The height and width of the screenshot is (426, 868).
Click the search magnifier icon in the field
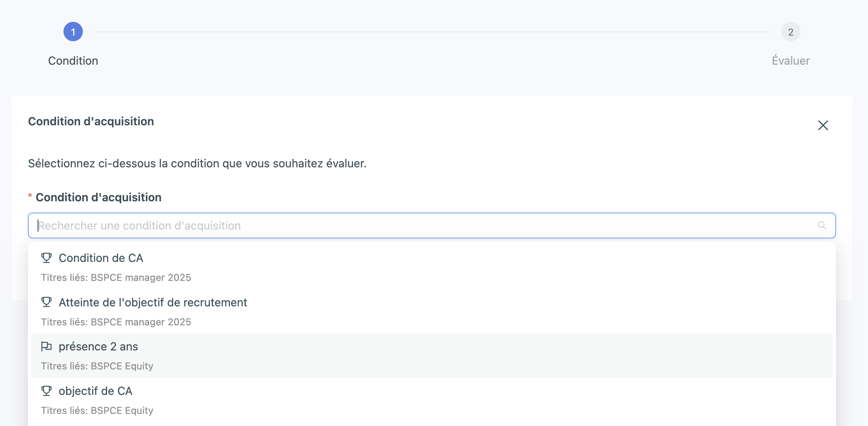(822, 226)
